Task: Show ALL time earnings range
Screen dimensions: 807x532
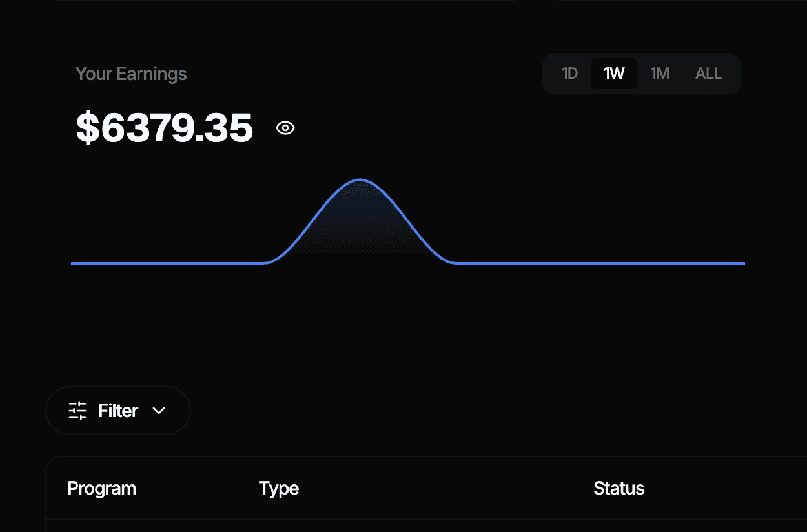Action: 708,74
